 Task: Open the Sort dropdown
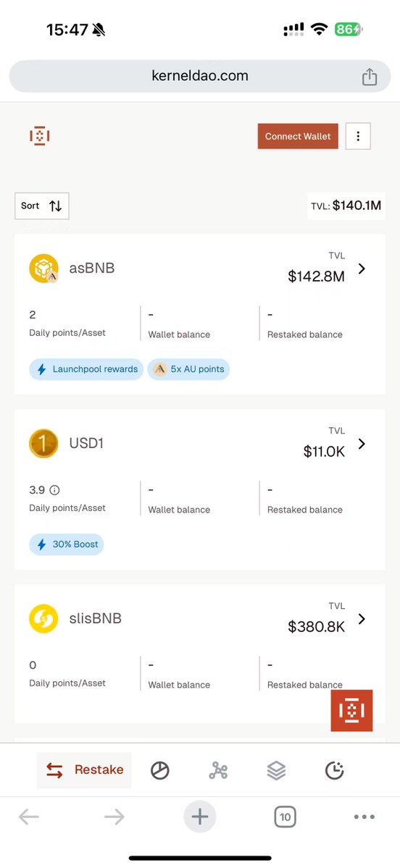pos(42,206)
